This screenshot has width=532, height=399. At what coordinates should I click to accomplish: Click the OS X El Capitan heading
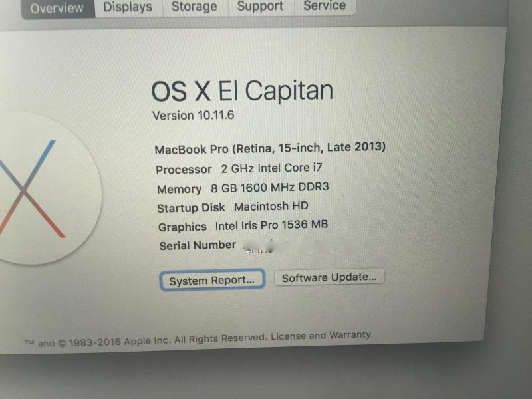[242, 91]
